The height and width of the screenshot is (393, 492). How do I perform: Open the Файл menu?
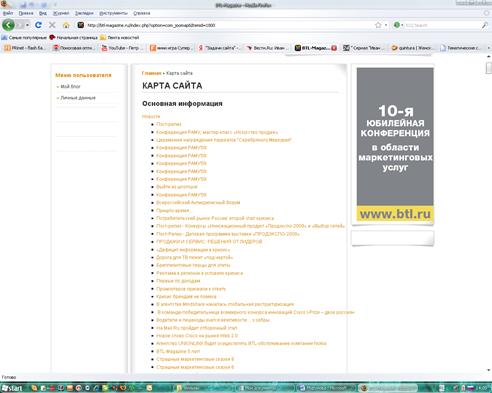point(8,13)
